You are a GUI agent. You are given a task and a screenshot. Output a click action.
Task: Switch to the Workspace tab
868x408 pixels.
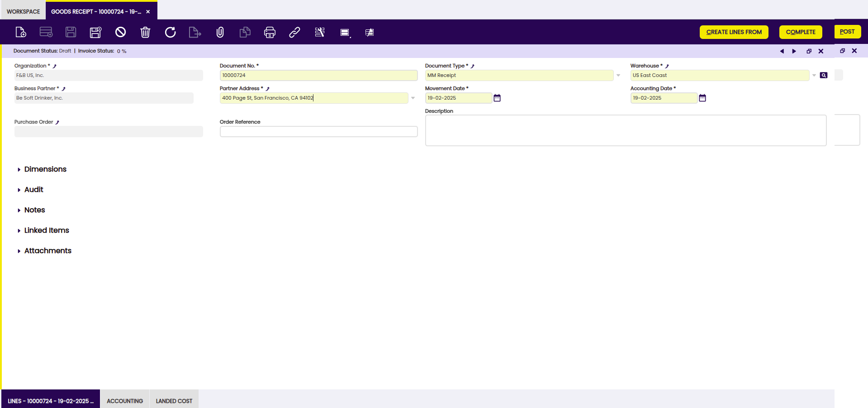[23, 12]
